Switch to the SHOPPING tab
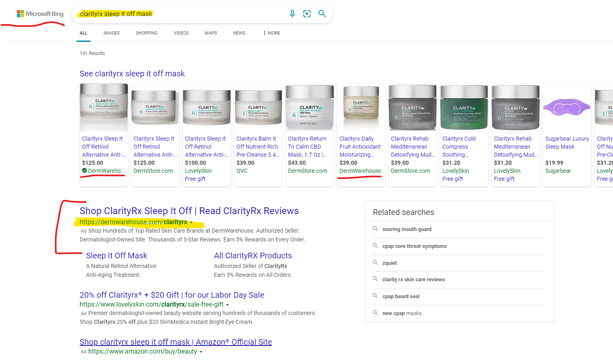This screenshot has width=613, height=364. coord(146,33)
